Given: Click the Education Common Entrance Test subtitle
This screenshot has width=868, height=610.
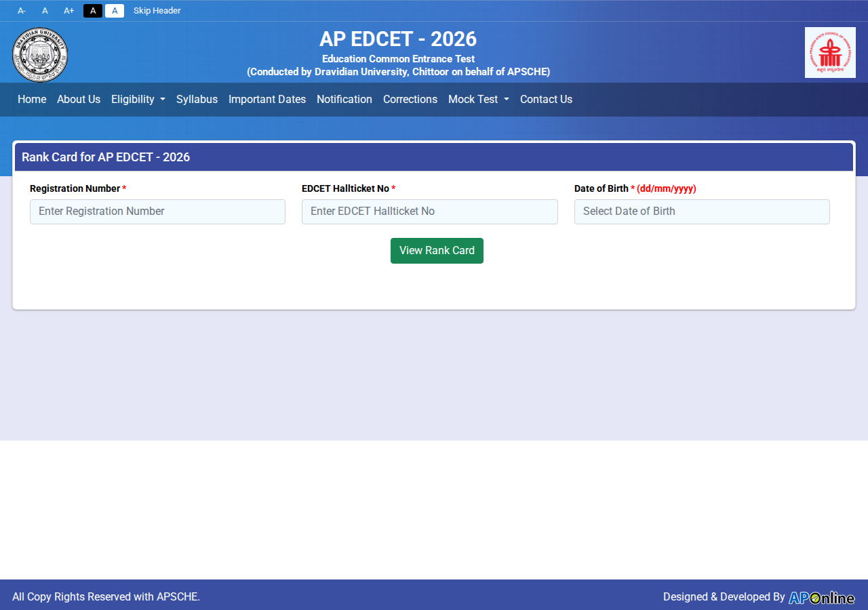Looking at the screenshot, I should click(x=399, y=59).
